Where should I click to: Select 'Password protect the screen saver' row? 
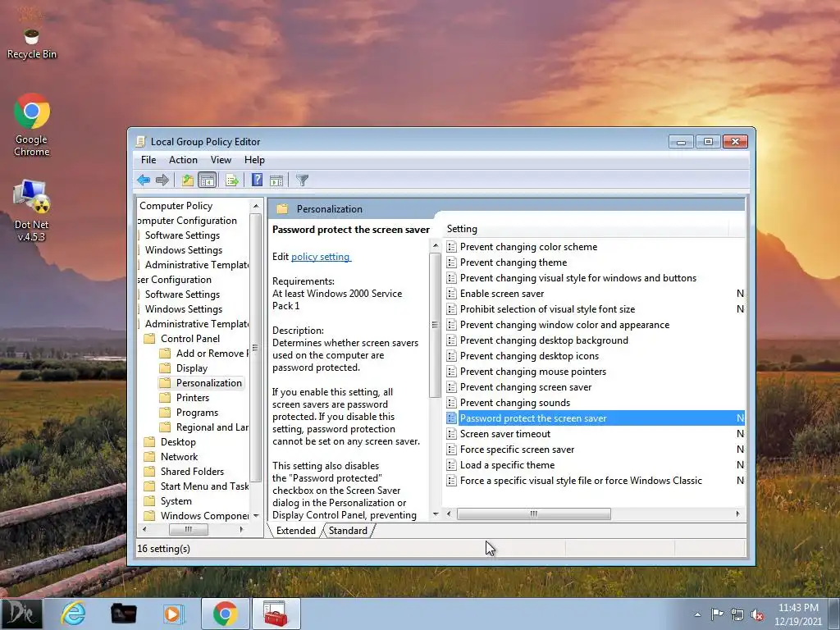(x=596, y=418)
